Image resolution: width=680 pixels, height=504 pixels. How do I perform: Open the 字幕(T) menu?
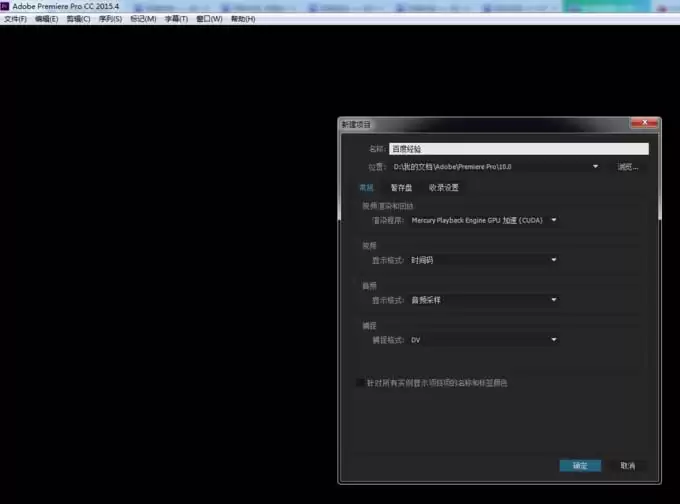click(176, 19)
